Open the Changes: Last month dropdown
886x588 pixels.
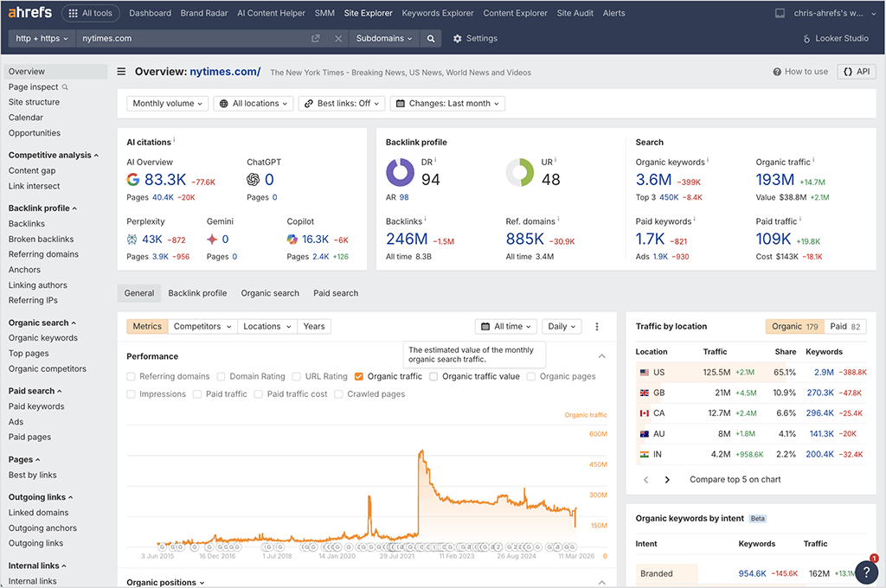(446, 104)
